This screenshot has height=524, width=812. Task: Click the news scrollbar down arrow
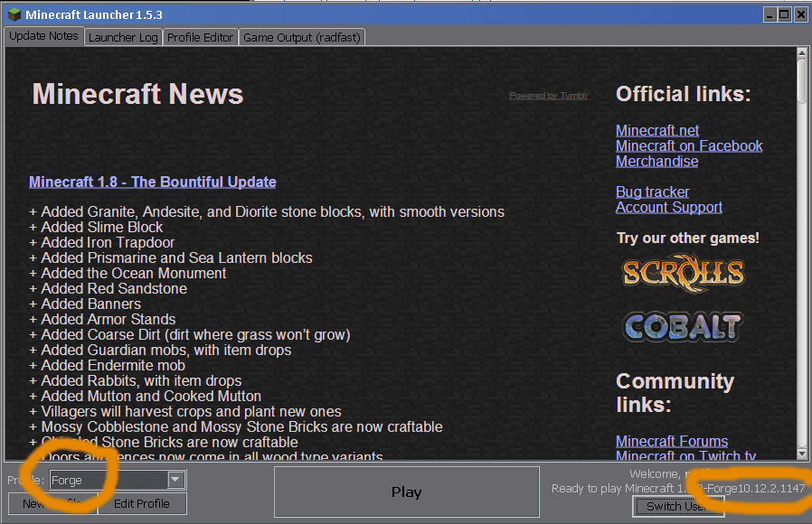pyautogui.click(x=802, y=454)
